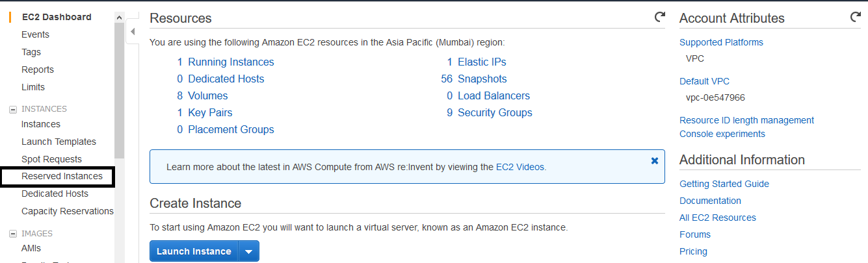Click the sidebar vertical scrollbar thumb
The width and height of the screenshot is (868, 263).
(119, 91)
